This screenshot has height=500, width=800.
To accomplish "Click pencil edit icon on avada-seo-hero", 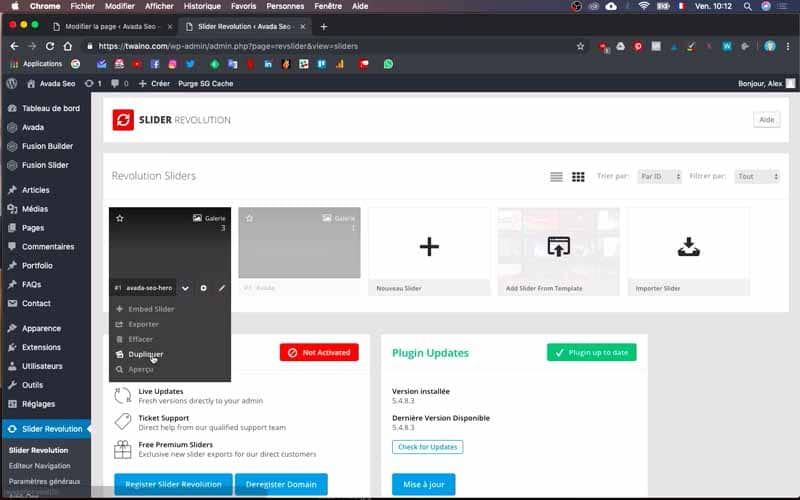I will [x=222, y=288].
